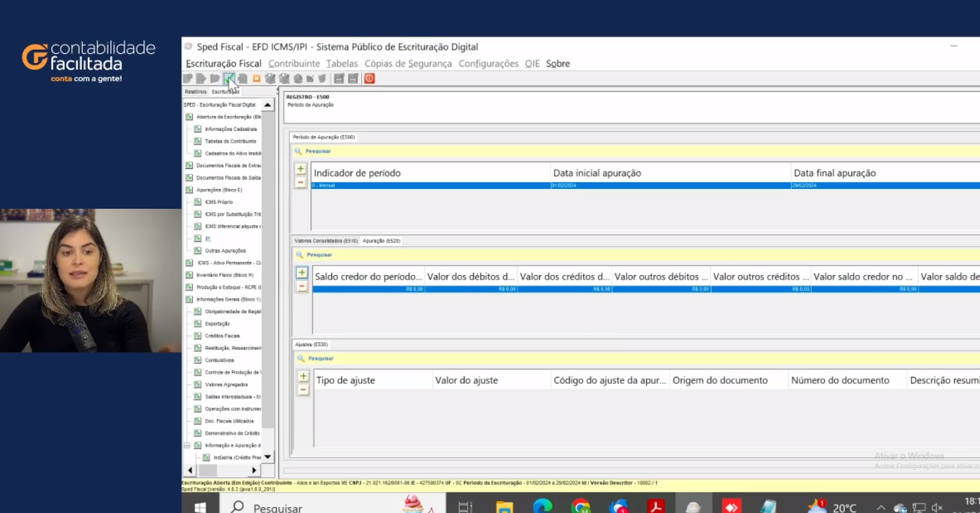Switch to the Escrituração tab
The image size is (980, 513).
coord(225,91)
